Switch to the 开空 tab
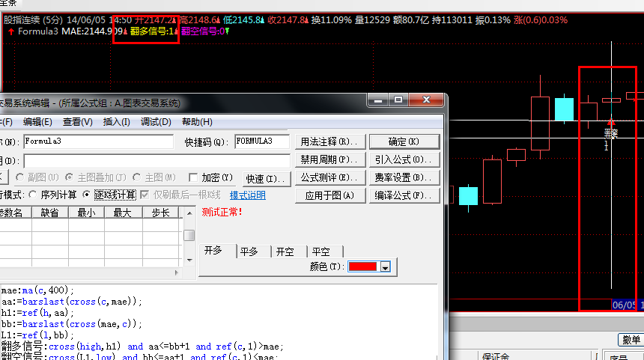This screenshot has height=360, width=644. (285, 251)
